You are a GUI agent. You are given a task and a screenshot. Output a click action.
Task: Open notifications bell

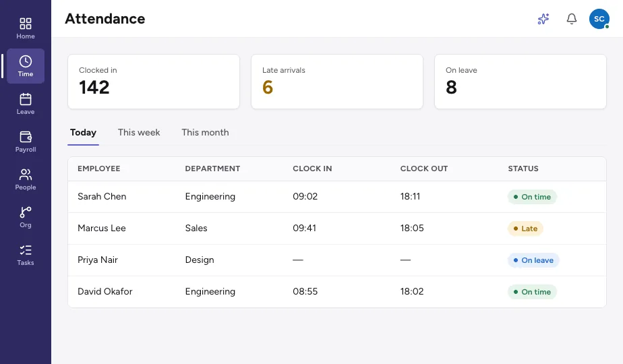(571, 19)
